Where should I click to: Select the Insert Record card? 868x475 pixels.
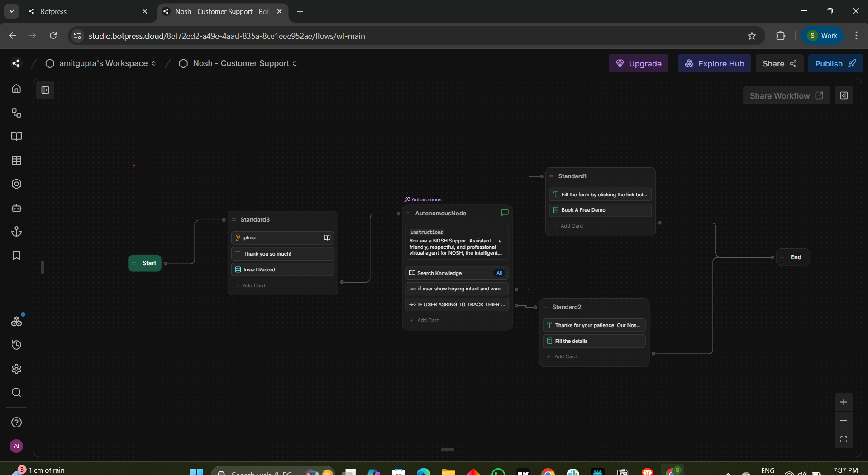coord(283,270)
